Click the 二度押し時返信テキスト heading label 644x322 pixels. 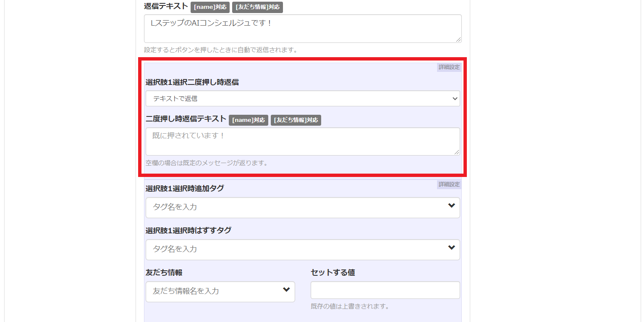[186, 119]
